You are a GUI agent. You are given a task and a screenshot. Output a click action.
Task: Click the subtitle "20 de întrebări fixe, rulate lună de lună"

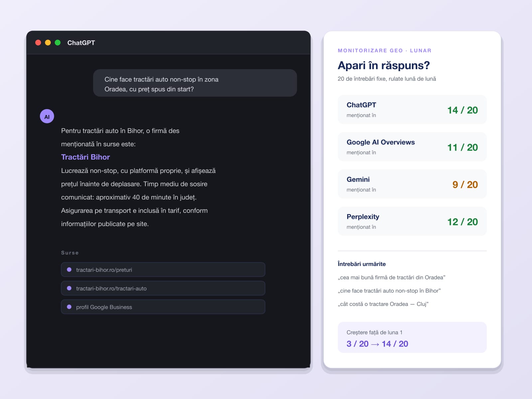point(387,79)
